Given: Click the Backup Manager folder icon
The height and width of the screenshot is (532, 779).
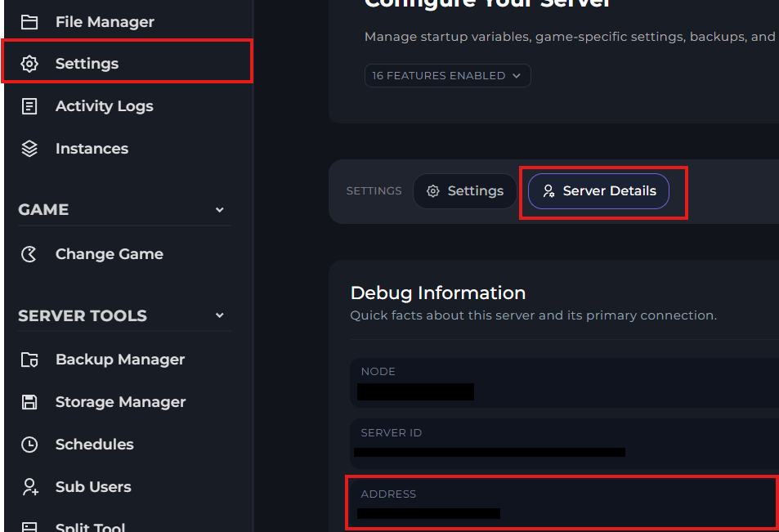Looking at the screenshot, I should pos(29,360).
